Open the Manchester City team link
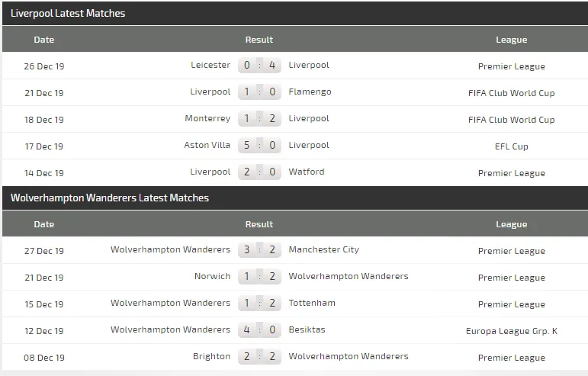The width and height of the screenshot is (588, 376). click(x=324, y=249)
